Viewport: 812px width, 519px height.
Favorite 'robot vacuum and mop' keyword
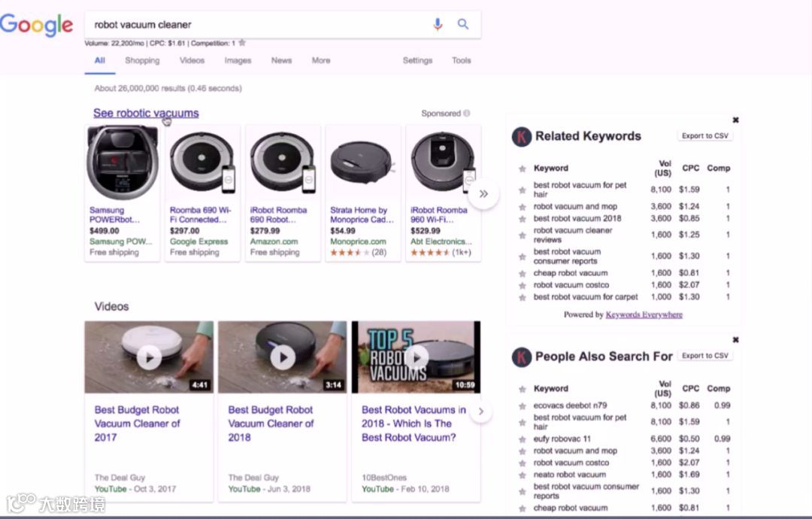tap(521, 205)
